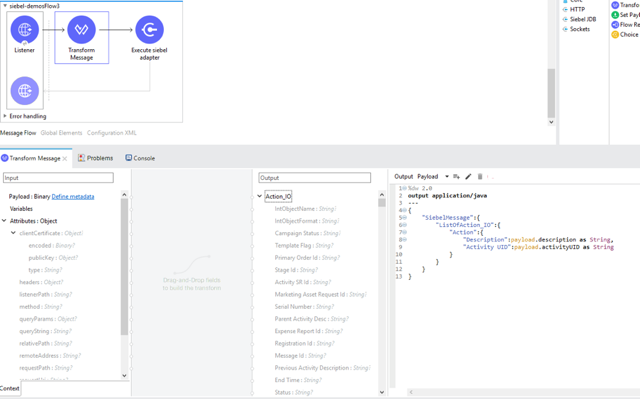Click the Define metadata link
The width and height of the screenshot is (640, 399).
[73, 197]
